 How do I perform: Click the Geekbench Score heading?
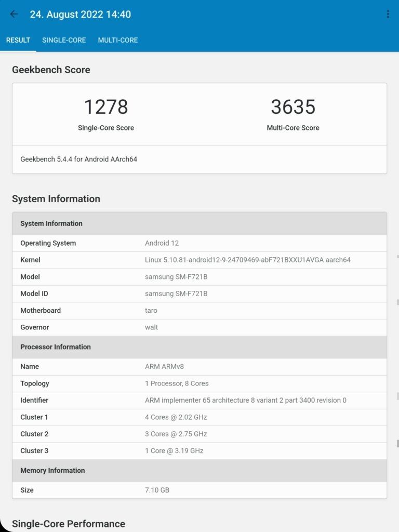click(51, 70)
